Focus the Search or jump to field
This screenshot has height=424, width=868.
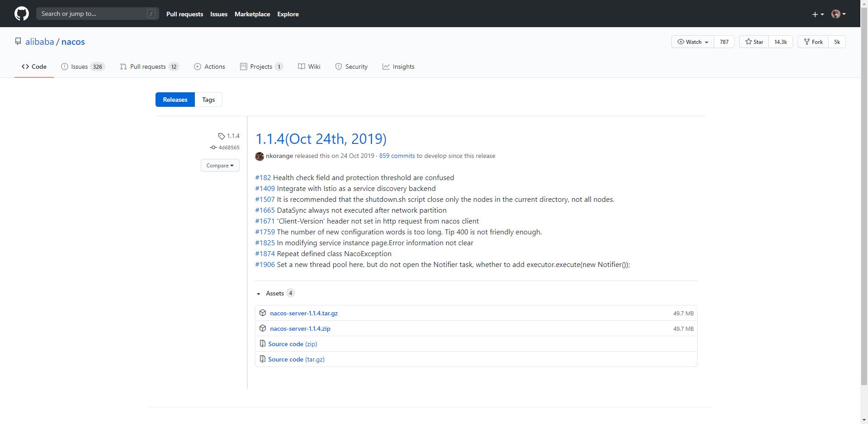tap(97, 14)
